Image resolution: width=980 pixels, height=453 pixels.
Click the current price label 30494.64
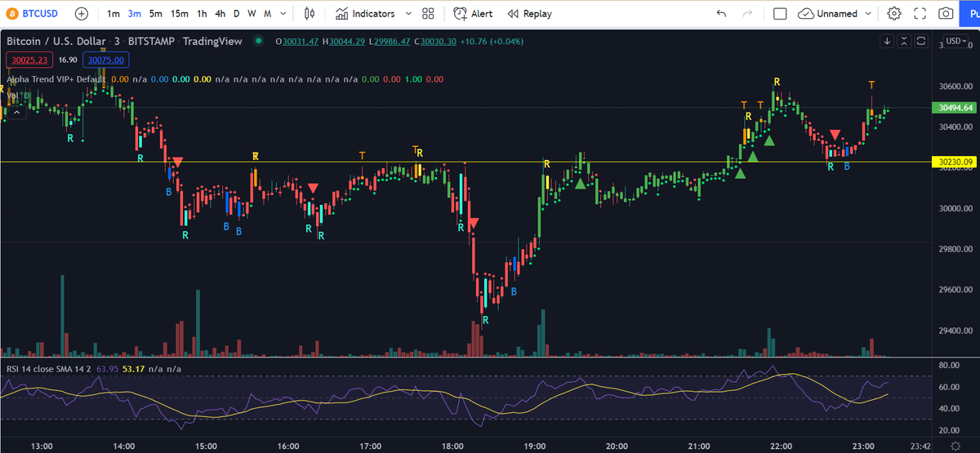(x=955, y=108)
